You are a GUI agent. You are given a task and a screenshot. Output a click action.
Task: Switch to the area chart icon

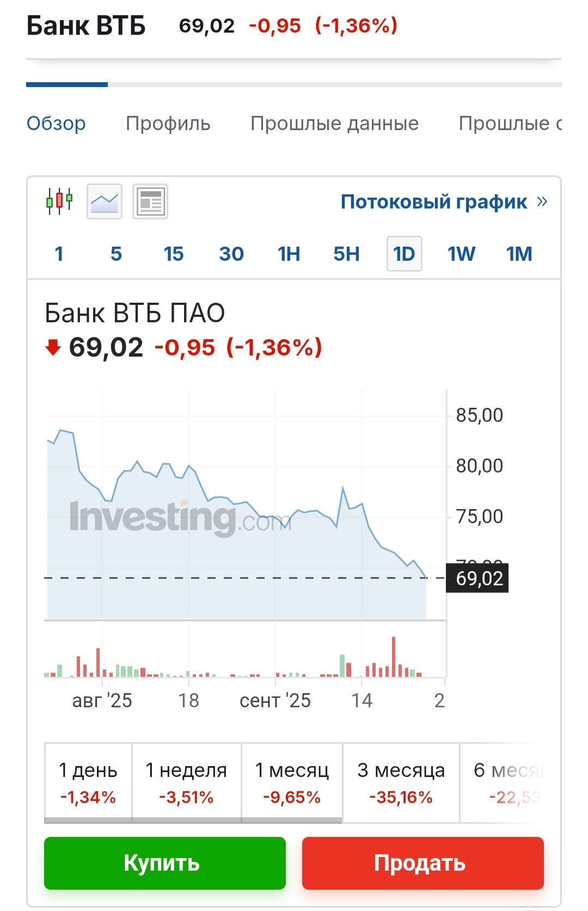tap(105, 201)
